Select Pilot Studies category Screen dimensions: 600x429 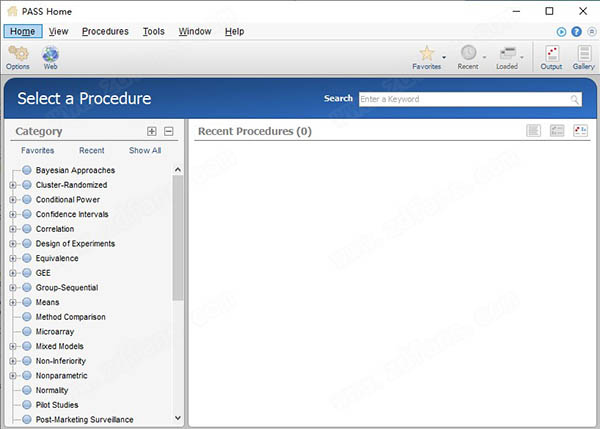(x=57, y=405)
